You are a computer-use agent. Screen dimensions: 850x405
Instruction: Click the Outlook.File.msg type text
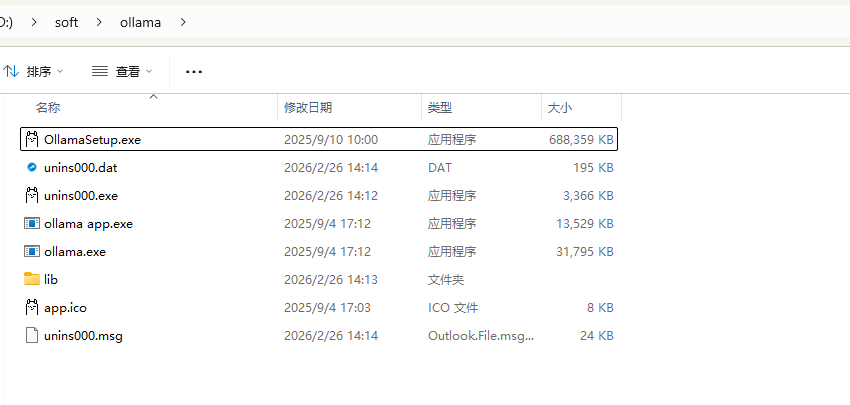481,336
